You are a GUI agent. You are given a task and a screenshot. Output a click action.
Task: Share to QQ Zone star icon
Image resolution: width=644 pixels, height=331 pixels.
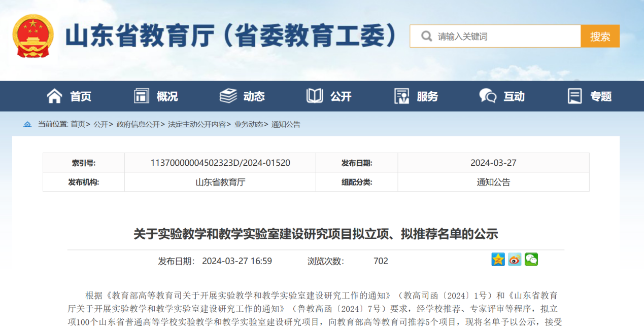(x=498, y=260)
